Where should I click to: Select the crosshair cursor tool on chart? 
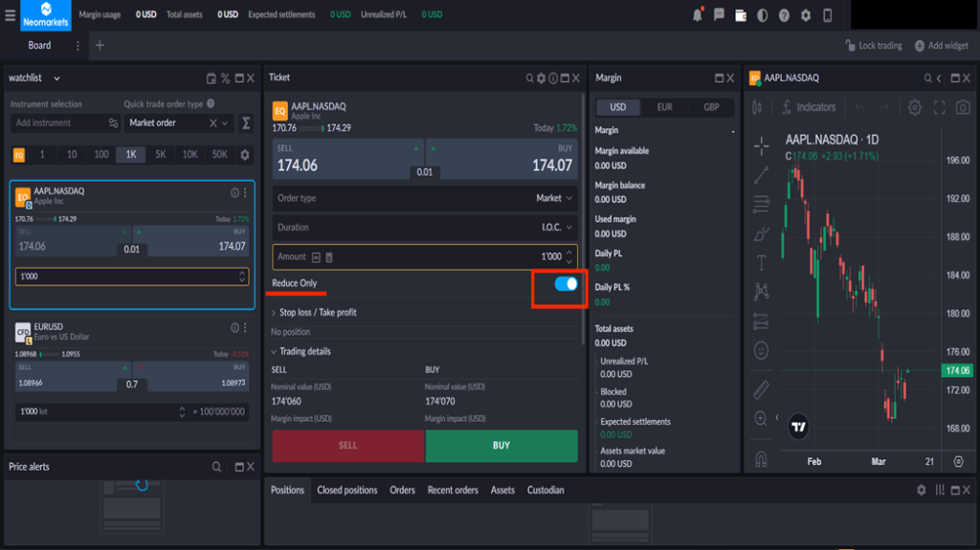[761, 146]
